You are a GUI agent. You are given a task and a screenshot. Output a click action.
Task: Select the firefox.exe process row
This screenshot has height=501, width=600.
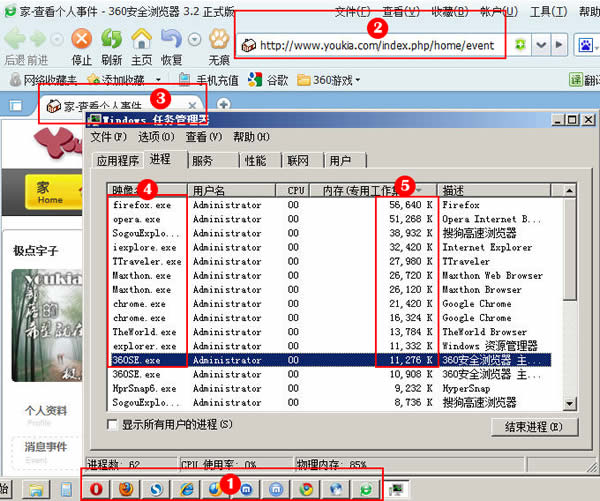[x=331, y=205]
